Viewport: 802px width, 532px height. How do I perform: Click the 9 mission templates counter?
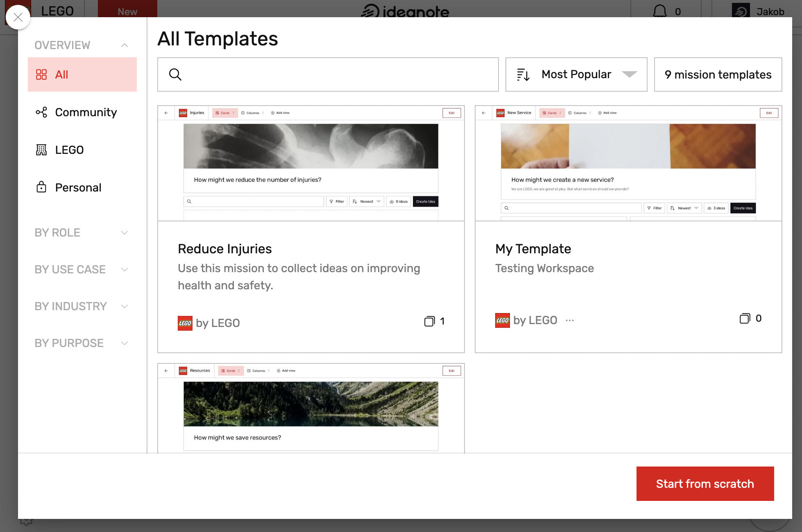coord(718,74)
